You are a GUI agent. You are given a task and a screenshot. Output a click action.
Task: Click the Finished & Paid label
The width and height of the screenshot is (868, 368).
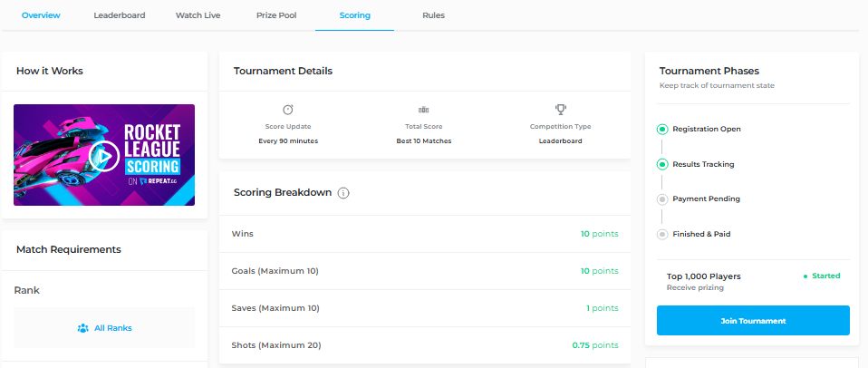[x=701, y=234]
